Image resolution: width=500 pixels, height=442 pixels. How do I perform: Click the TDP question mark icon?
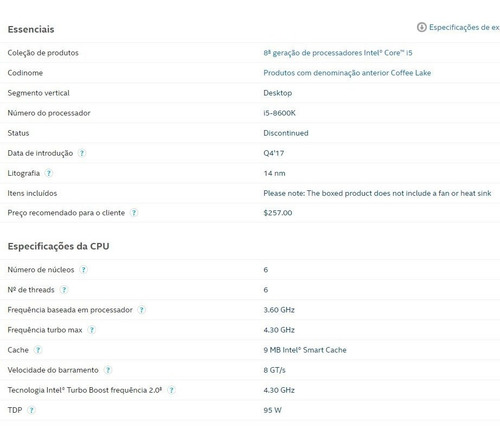click(x=31, y=410)
